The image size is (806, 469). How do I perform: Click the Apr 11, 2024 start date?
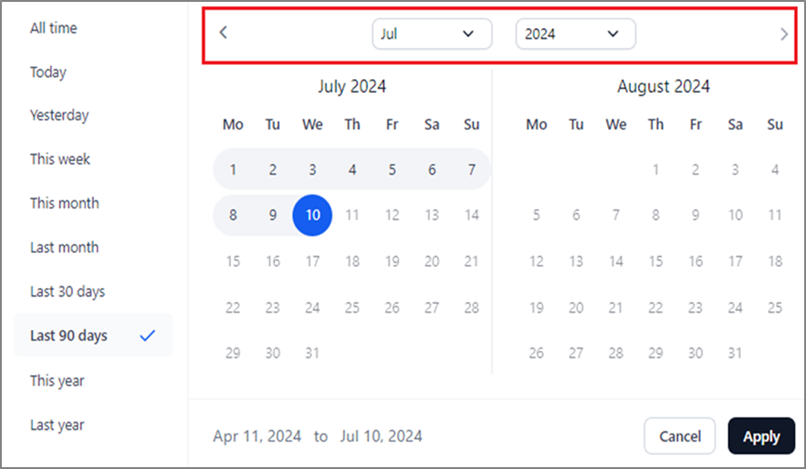pos(257,436)
